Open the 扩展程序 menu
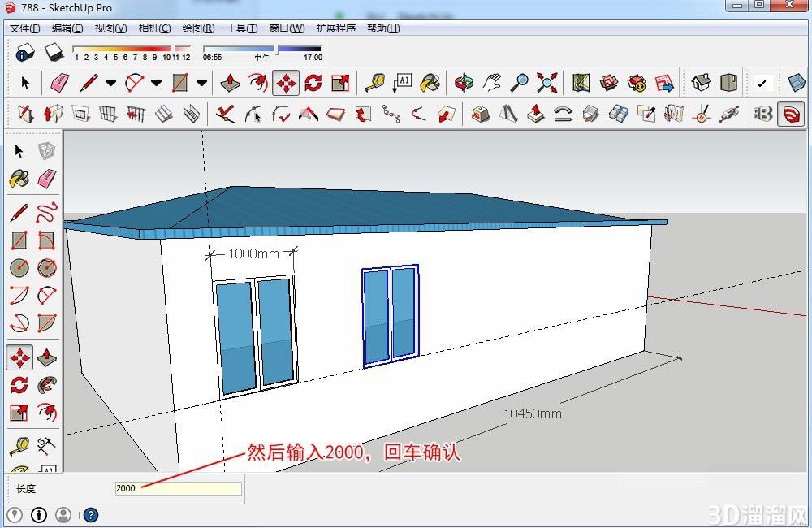812x528 pixels. coord(336,28)
